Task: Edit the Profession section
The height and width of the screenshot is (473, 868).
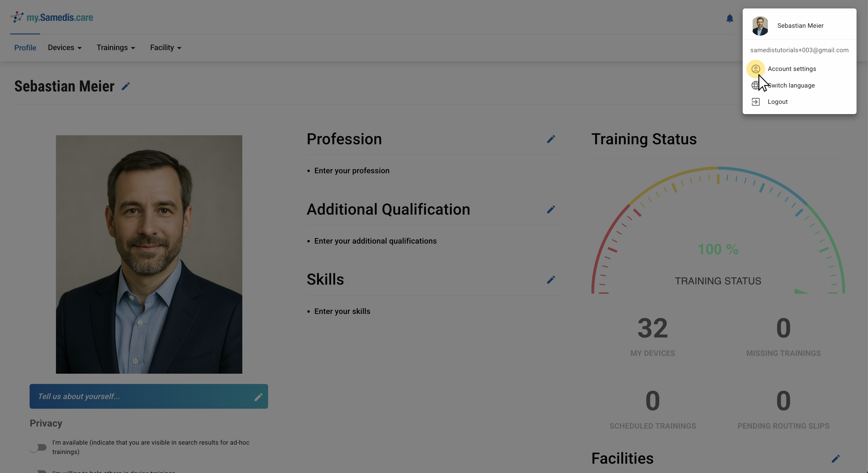Action: (551, 139)
